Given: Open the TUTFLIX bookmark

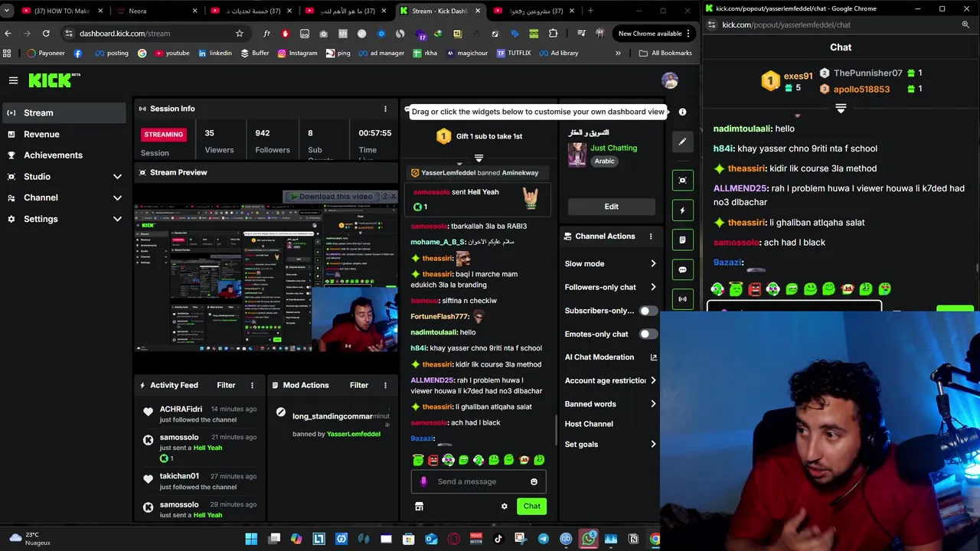Looking at the screenshot, I should click(514, 53).
